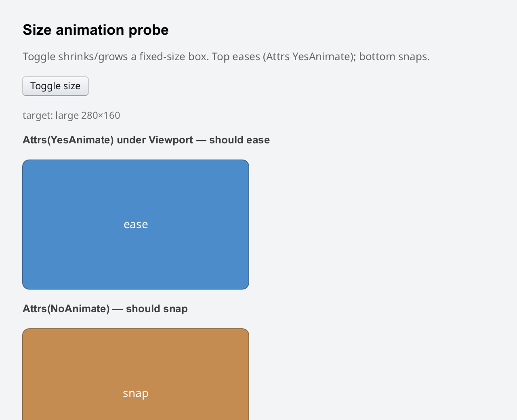
Task: Click the words "should ease" in the heading
Action: [240, 140]
